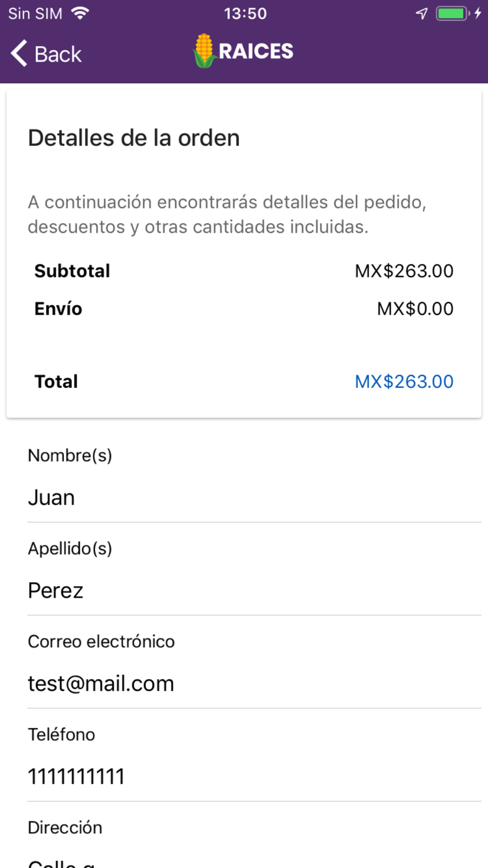
Task: Tap the blue total amount MX$263.00
Action: pyautogui.click(x=404, y=382)
